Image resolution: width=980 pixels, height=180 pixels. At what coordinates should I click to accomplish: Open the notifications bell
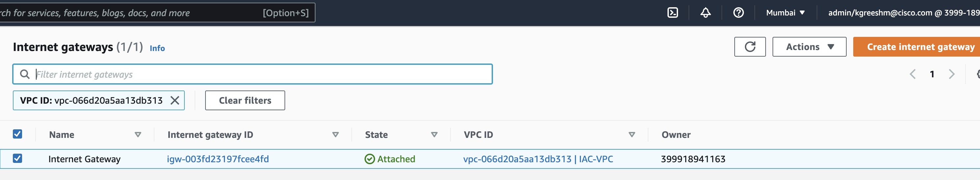click(705, 13)
